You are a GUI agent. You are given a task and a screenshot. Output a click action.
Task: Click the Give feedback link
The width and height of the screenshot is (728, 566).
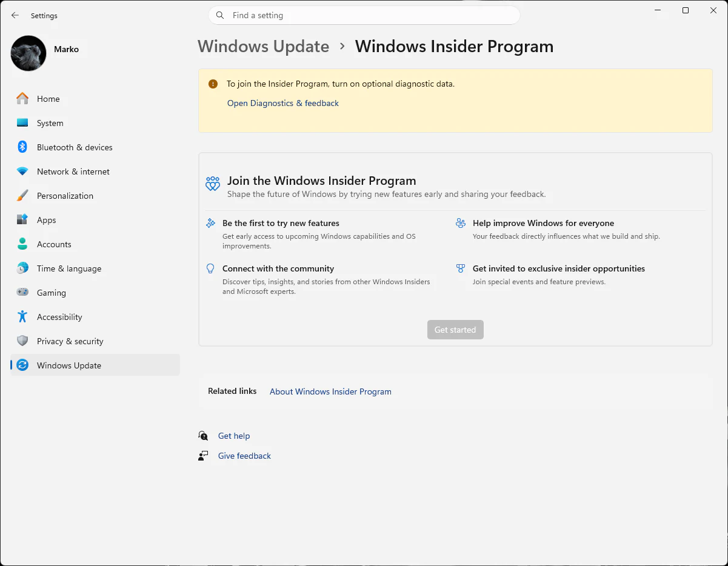click(244, 456)
